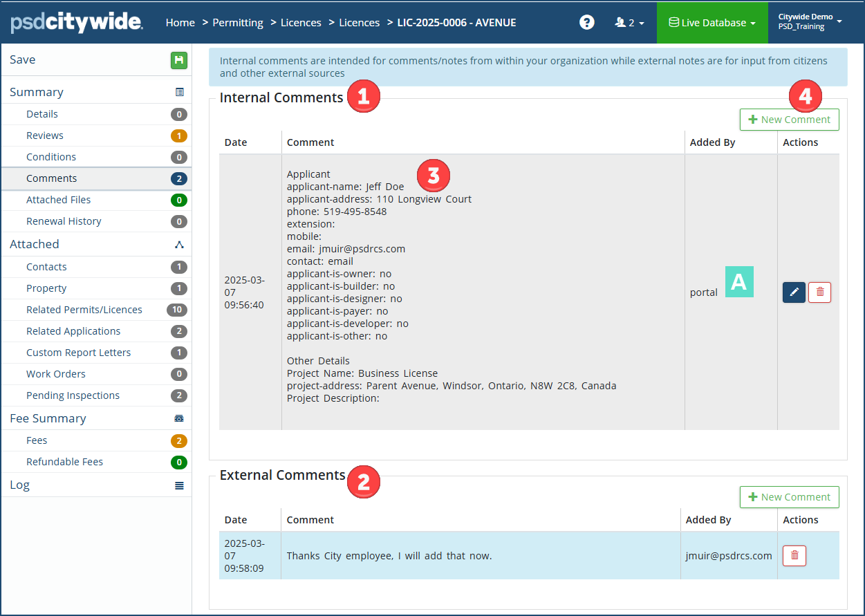Select the Comments sidebar item
This screenshot has width=865, height=616.
pos(96,178)
